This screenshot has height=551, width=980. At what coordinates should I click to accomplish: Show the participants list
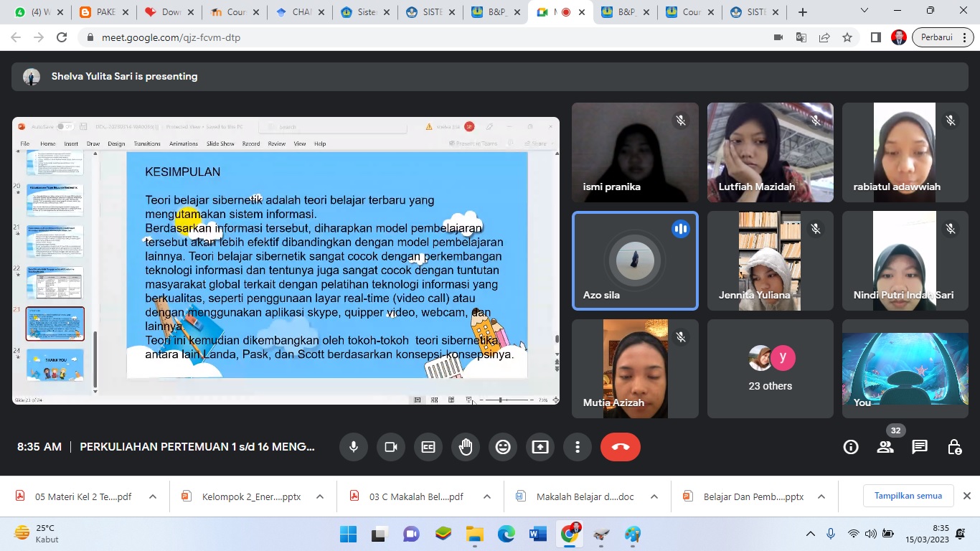[x=885, y=447]
